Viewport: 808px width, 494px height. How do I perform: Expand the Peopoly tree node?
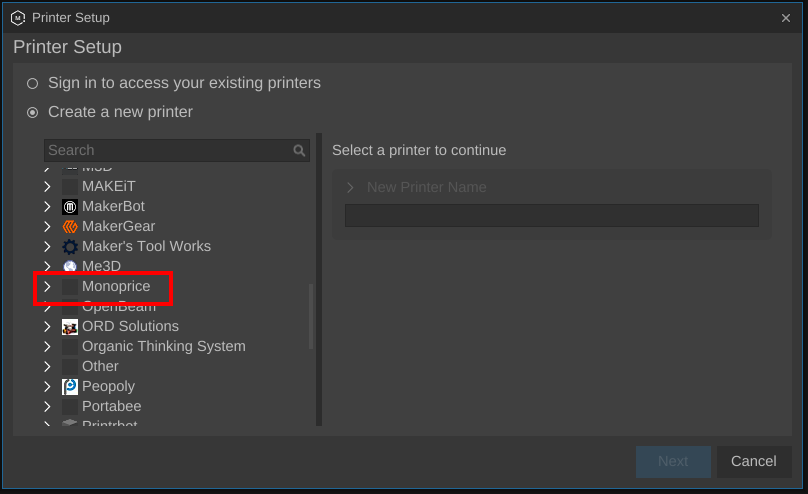pyautogui.click(x=47, y=386)
